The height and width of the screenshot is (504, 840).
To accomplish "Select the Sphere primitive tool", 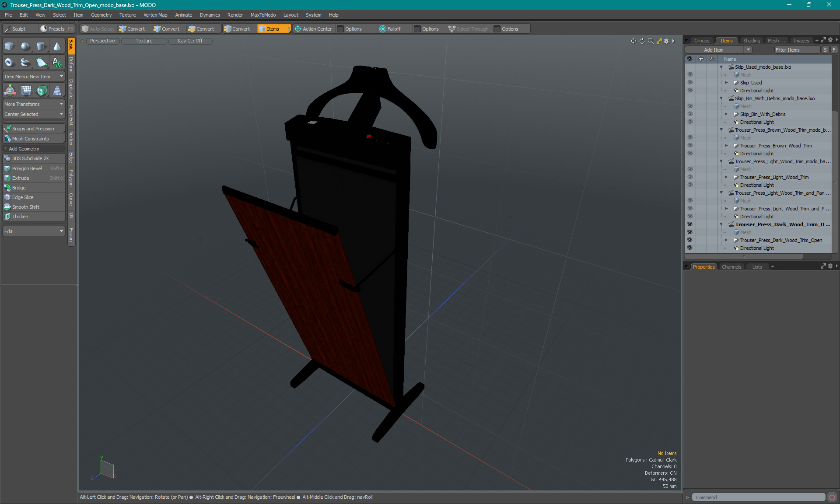I will 25,46.
